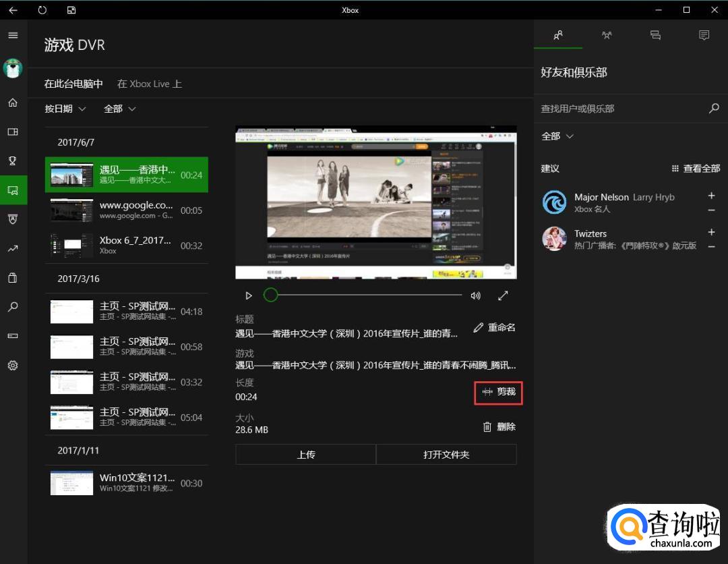Open the Microsoft Store bag icon
The width and height of the screenshot is (728, 564).
click(x=13, y=277)
